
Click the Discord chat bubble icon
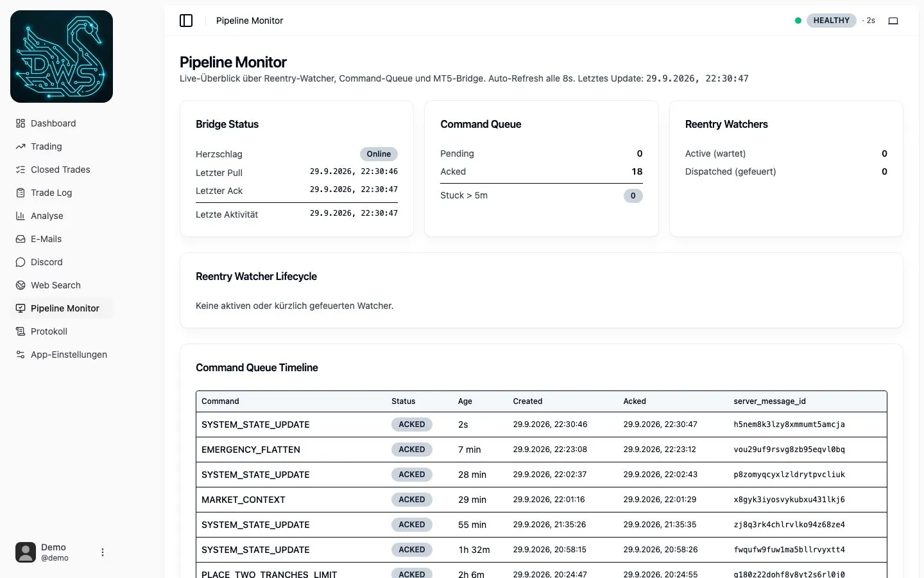pos(21,262)
